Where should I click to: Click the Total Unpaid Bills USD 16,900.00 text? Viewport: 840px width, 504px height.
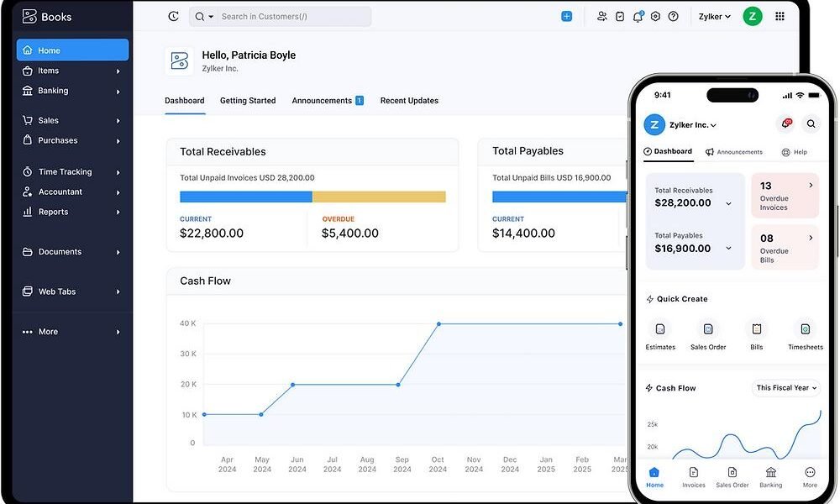551,178
